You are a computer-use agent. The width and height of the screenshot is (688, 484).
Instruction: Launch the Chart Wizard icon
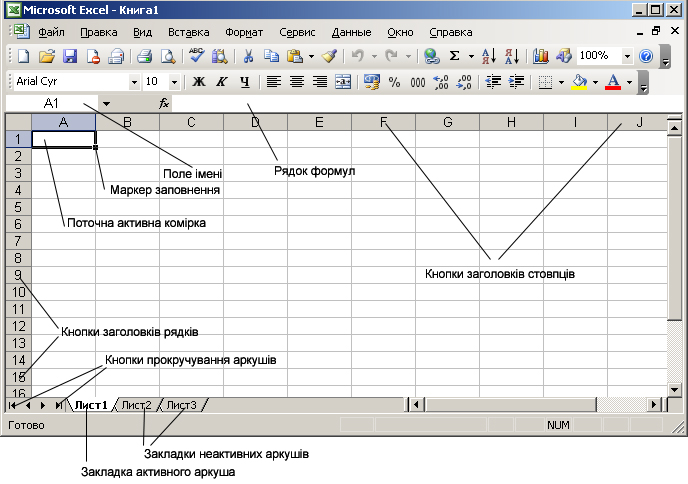pyautogui.click(x=541, y=56)
